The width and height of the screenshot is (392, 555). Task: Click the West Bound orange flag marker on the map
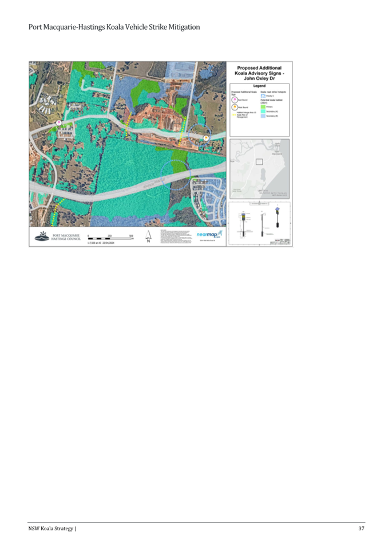tap(206, 138)
